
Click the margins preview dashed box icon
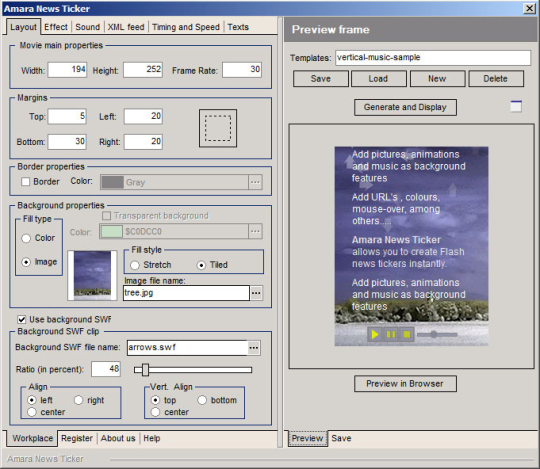(218, 128)
